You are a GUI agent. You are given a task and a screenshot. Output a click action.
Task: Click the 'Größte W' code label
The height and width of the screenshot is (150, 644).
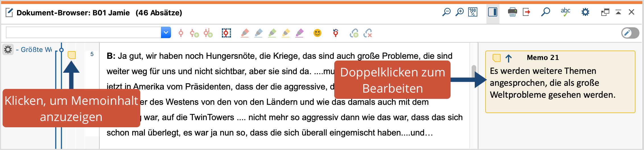coord(36,50)
